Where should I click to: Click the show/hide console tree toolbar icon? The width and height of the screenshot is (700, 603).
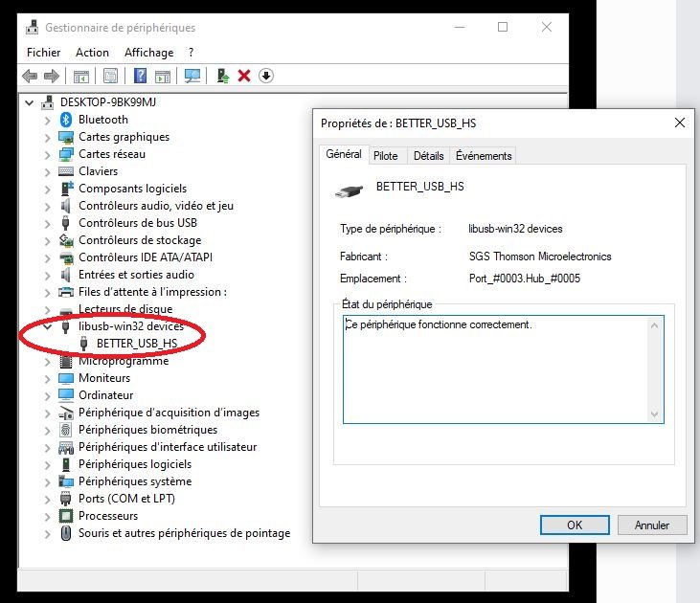point(81,77)
